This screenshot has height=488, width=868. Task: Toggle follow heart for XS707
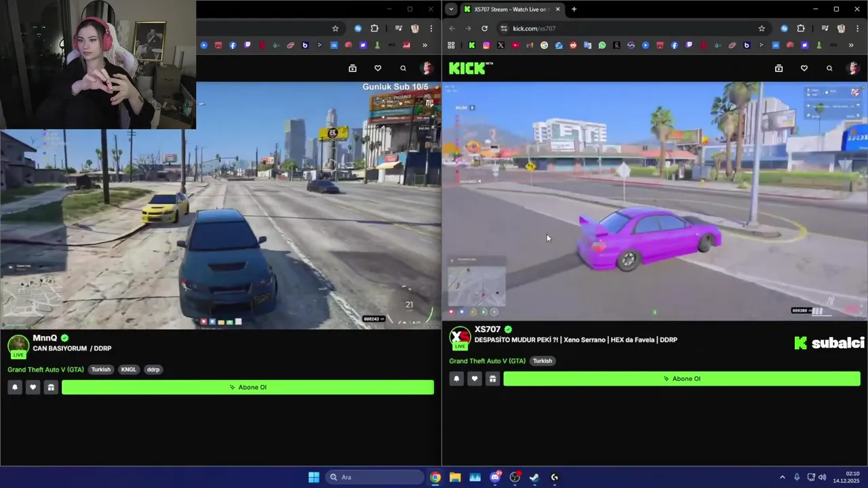pyautogui.click(x=475, y=379)
